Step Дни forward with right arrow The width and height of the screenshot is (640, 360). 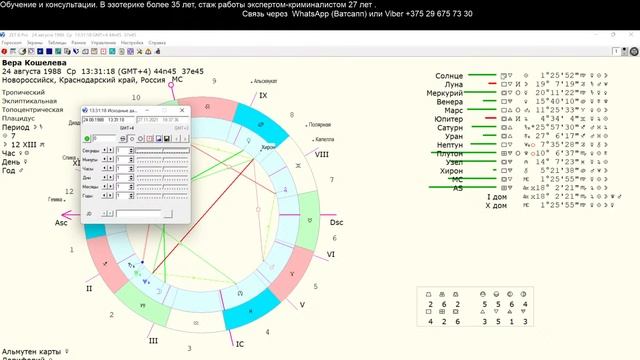click(111, 178)
